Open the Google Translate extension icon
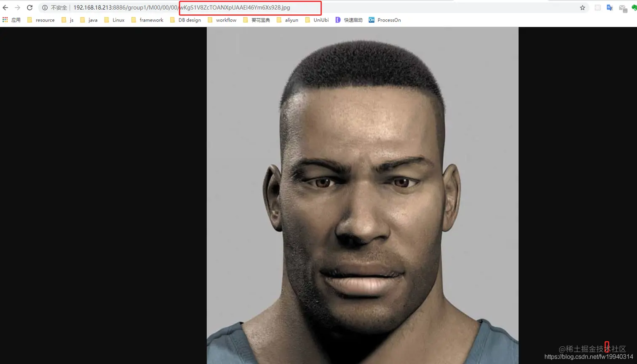The height and width of the screenshot is (364, 637). coord(610,8)
